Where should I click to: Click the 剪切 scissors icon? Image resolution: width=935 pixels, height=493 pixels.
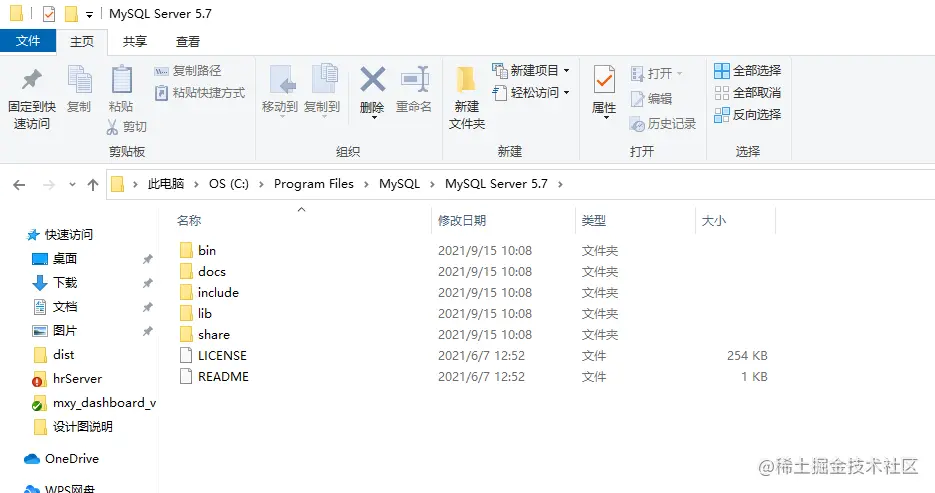click(x=112, y=126)
